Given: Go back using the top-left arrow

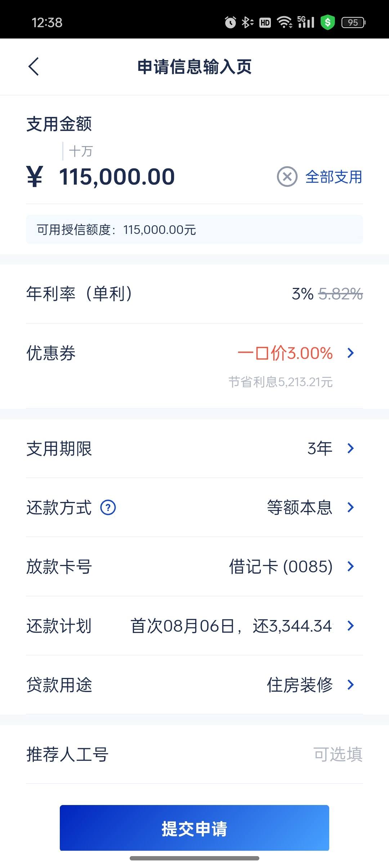Looking at the screenshot, I should tap(33, 67).
